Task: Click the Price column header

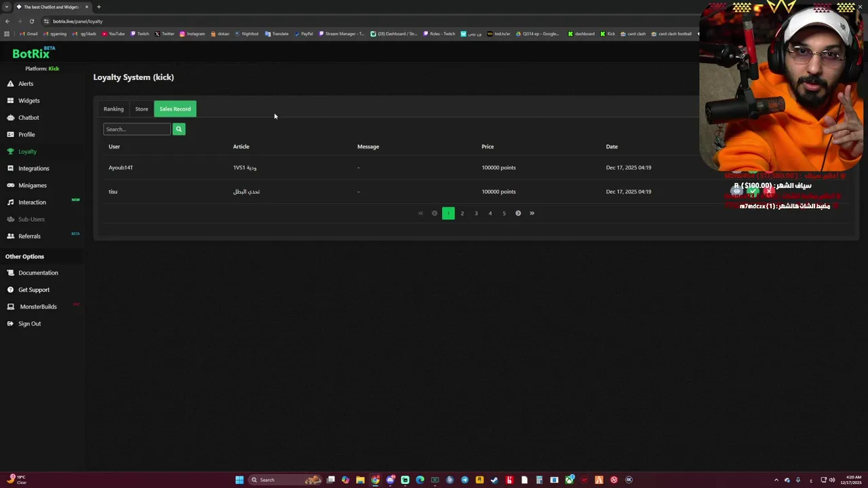Action: 488,146
